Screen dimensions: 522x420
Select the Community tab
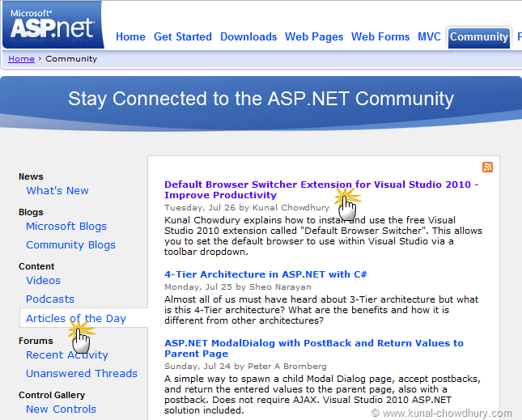[478, 36]
